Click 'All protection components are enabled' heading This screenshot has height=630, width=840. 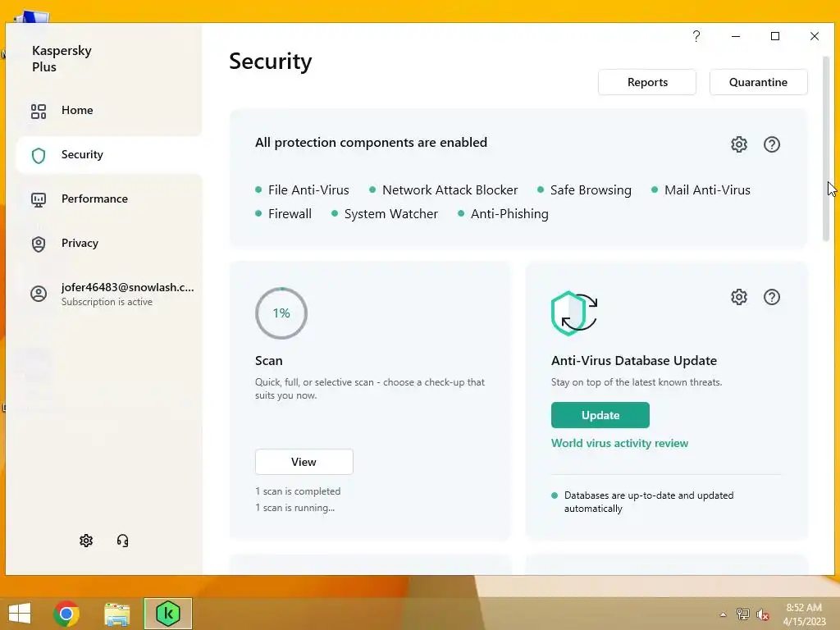372,143
